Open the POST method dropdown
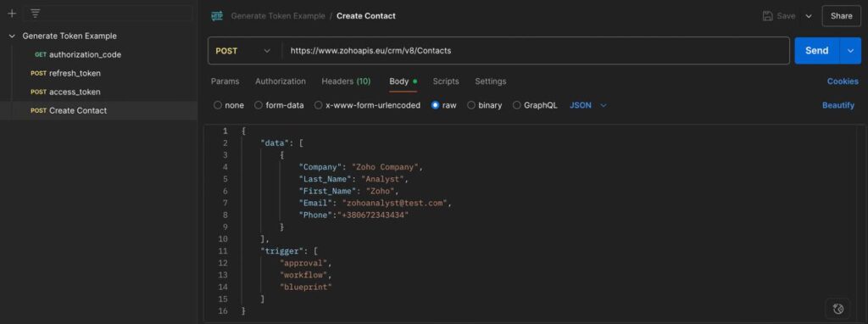This screenshot has width=868, height=324. click(x=244, y=51)
